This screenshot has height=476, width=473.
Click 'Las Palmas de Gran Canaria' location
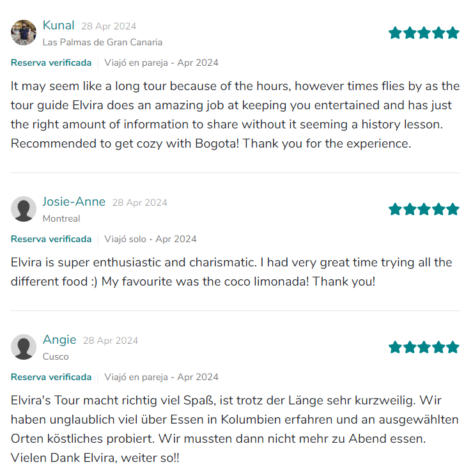[102, 42]
